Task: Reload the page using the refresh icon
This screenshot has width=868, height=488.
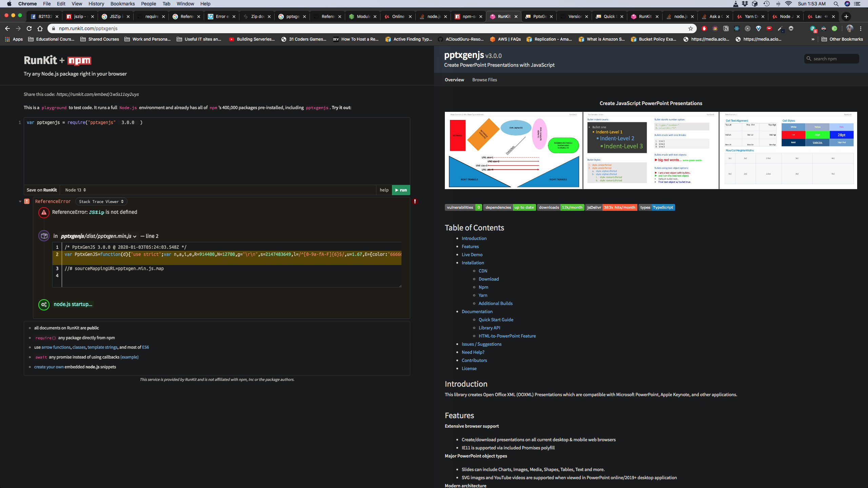Action: (29, 28)
